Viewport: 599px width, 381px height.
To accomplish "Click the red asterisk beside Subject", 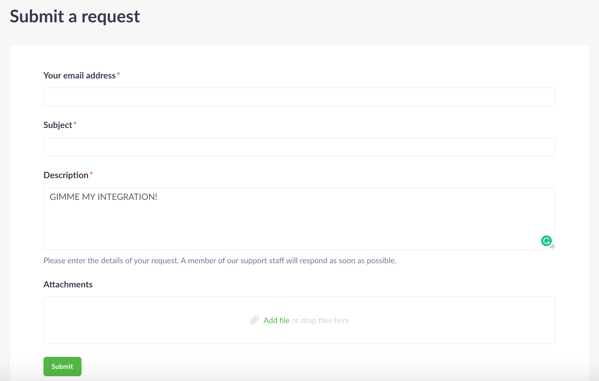I will 75,123.
